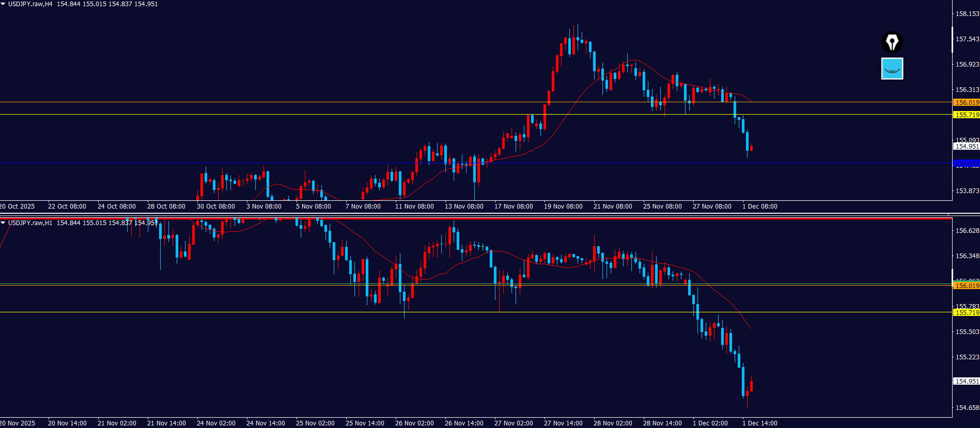Click orange 156.019 price tag on H1 chart

tap(966, 286)
